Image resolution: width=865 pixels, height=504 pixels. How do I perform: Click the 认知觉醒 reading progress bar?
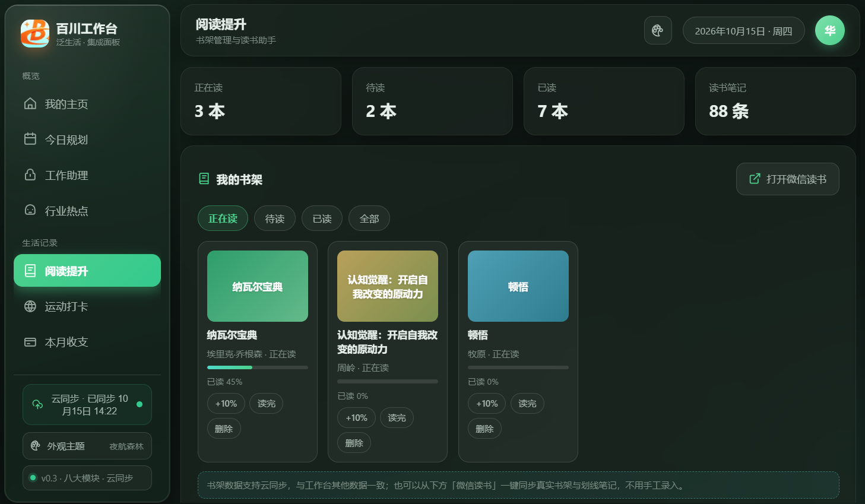[x=388, y=382]
